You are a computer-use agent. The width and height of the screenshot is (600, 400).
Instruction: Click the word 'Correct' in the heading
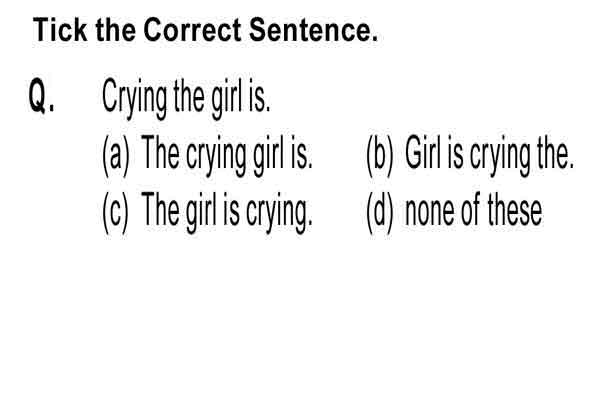coord(192,30)
